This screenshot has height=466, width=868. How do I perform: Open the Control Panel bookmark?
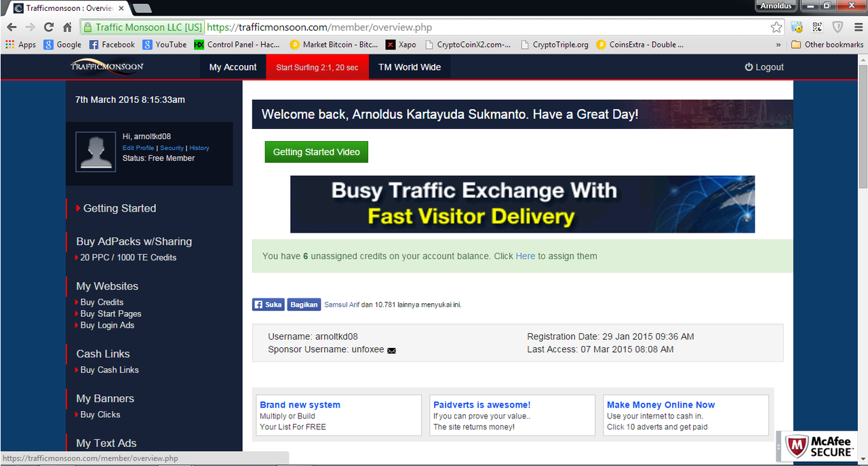(237, 45)
